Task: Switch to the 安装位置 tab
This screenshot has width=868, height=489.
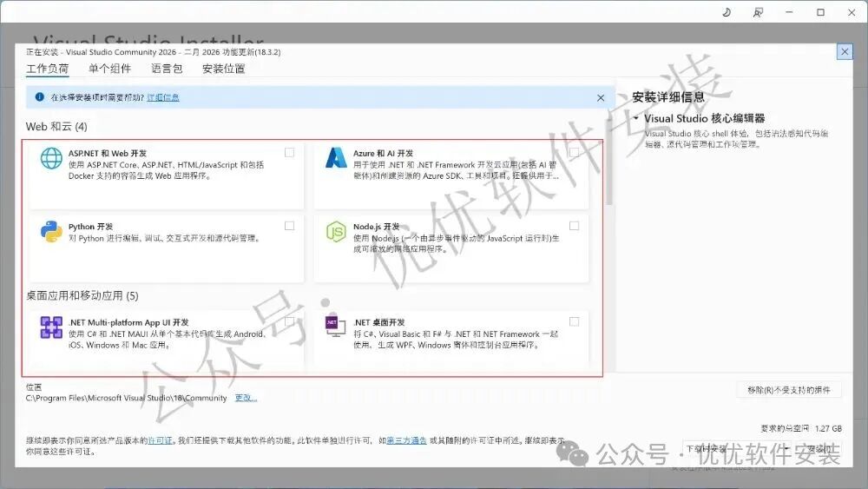Action: [224, 69]
